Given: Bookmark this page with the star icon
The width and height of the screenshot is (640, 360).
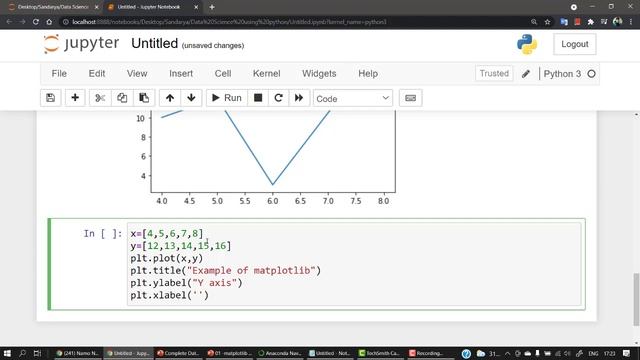Looking at the screenshot, I should [x=547, y=22].
